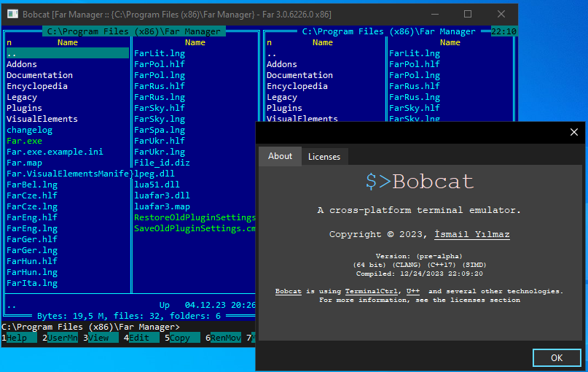Click the command line prompt
The image size is (588, 372).
(x=91, y=327)
